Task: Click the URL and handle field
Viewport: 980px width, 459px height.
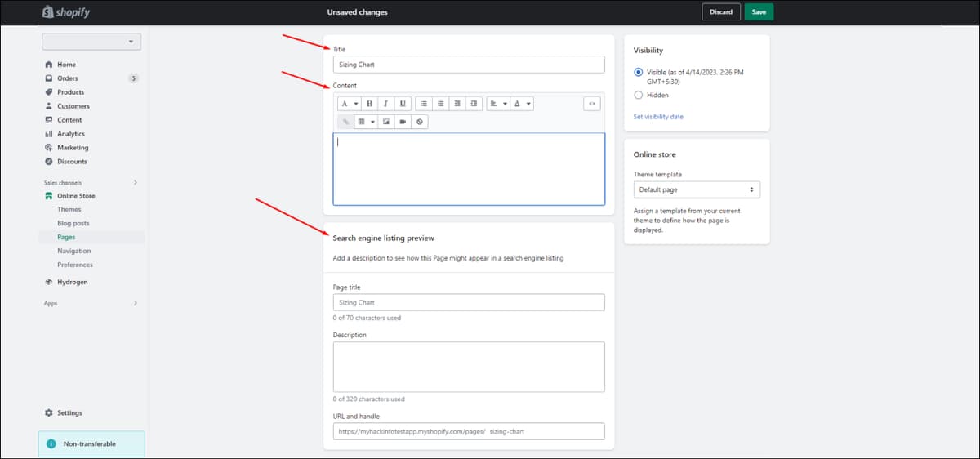Action: pos(469,431)
